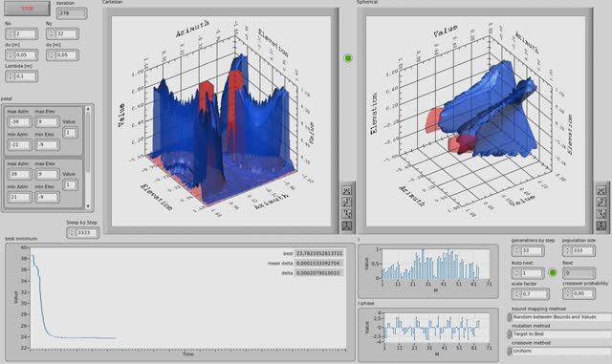
Task: Select XY plane projection icon on Spherical graph
Action: [x=601, y=190]
